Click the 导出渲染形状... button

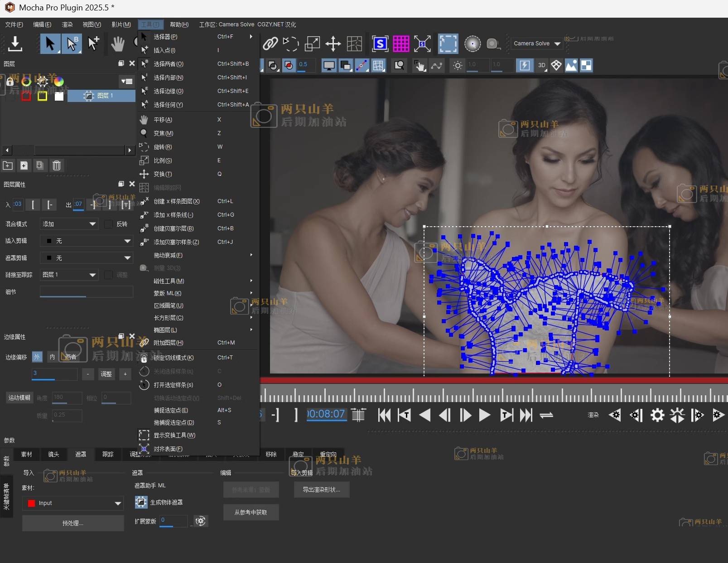point(321,490)
